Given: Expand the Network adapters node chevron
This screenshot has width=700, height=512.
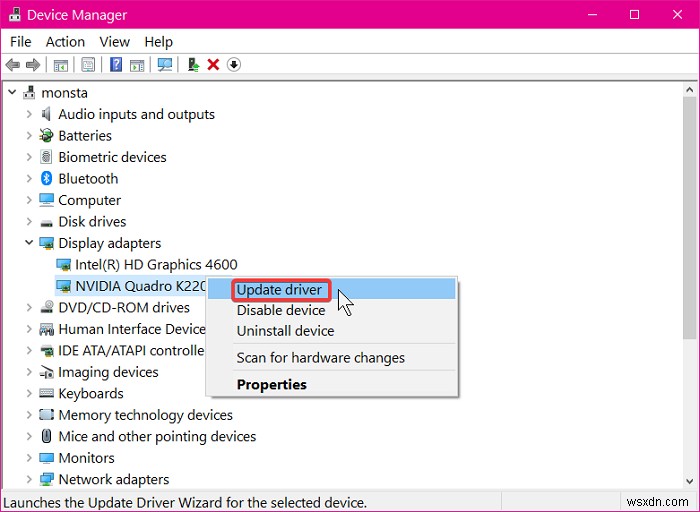Looking at the screenshot, I should [29, 479].
